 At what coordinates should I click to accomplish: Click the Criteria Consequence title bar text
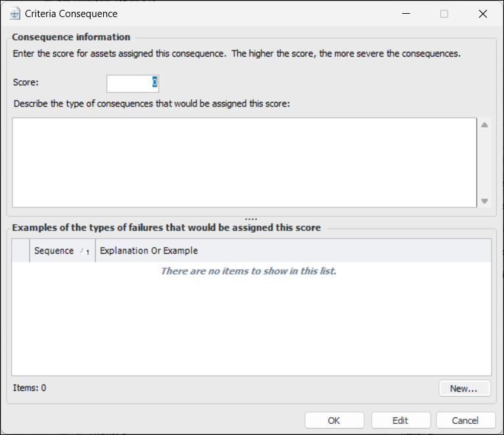71,14
